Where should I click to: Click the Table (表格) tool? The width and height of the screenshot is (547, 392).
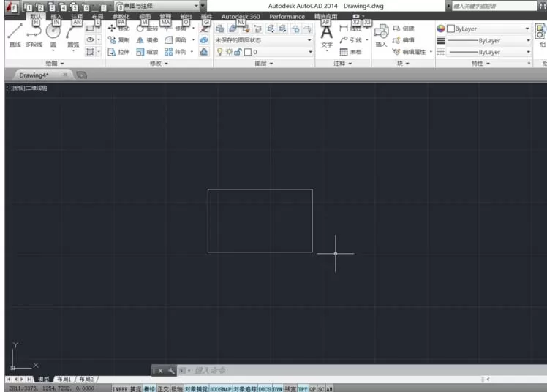pyautogui.click(x=351, y=52)
